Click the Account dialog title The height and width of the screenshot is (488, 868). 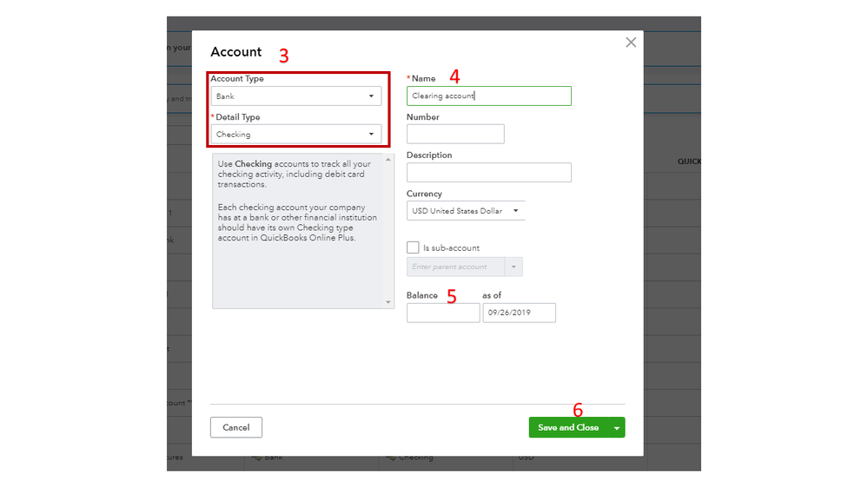pos(235,51)
